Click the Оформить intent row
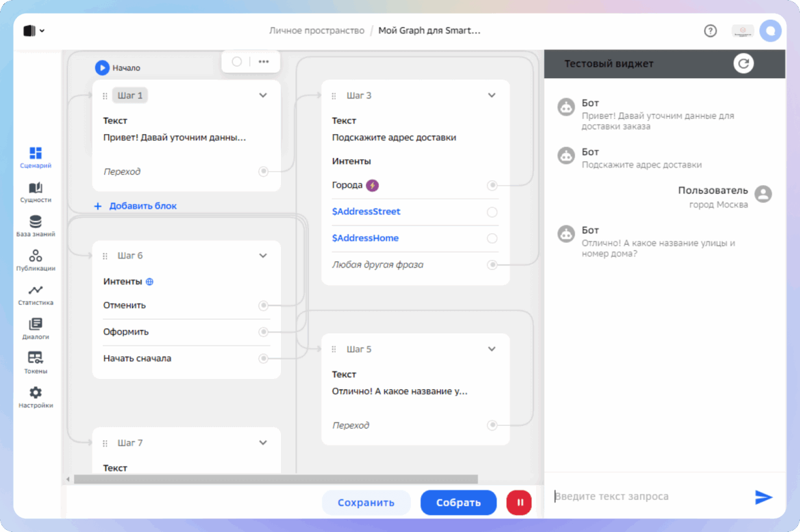The width and height of the screenshot is (800, 532). tap(186, 332)
